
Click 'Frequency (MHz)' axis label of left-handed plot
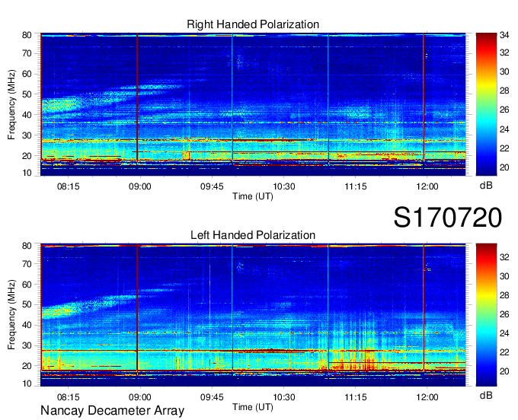pos(11,314)
